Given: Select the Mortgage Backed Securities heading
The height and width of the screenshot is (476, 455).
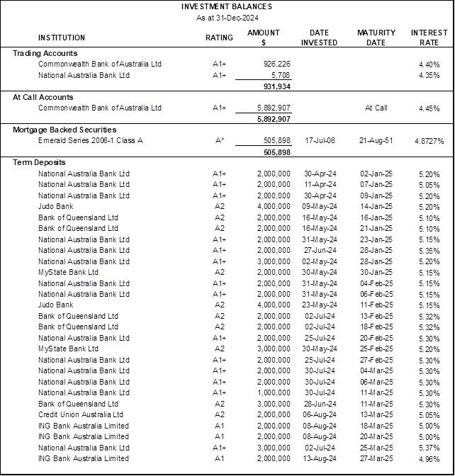Looking at the screenshot, I should [64, 130].
